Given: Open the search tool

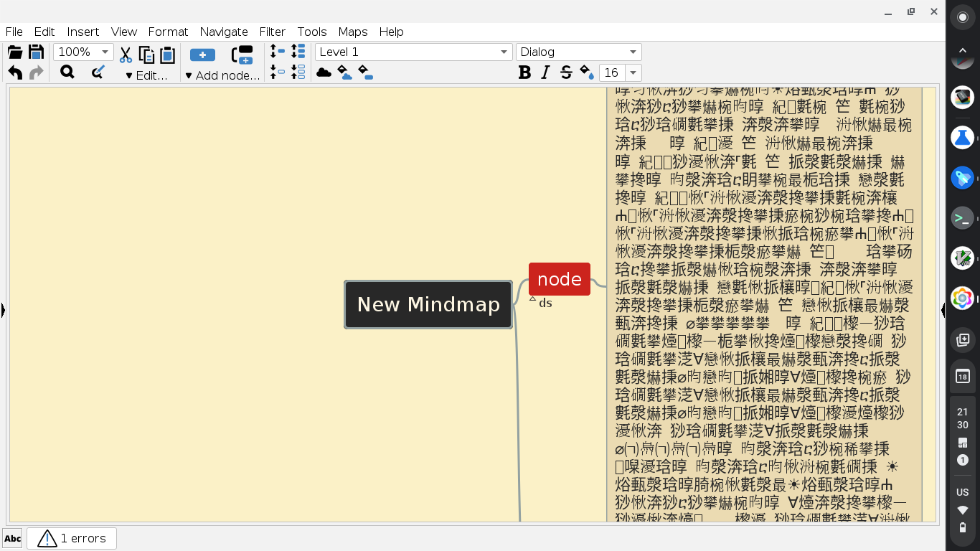Looking at the screenshot, I should [x=67, y=72].
